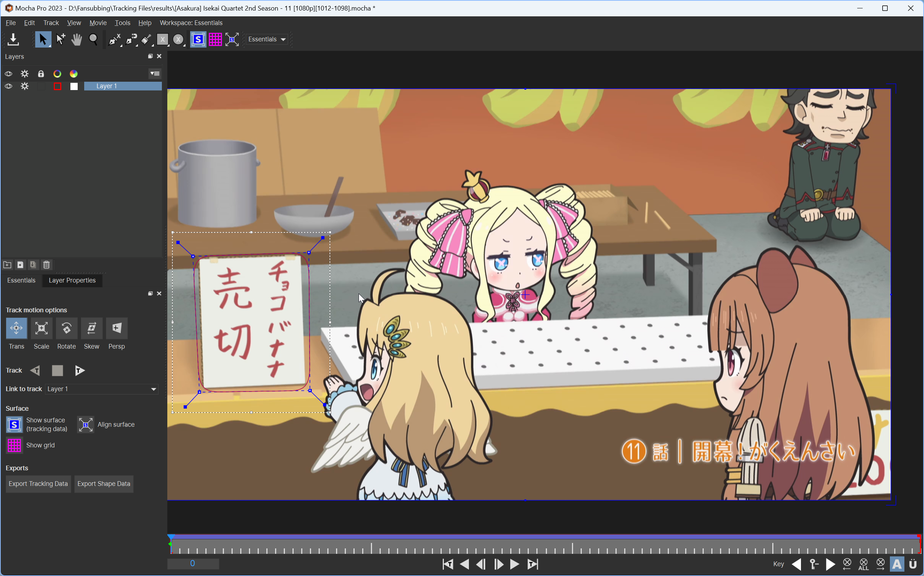Change Layer 1 white matte color swatch
The image size is (924, 576).
pos(74,86)
